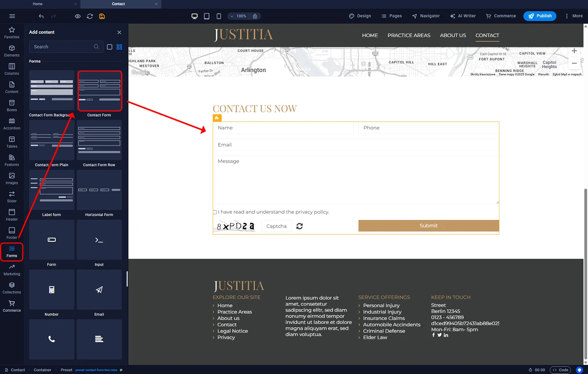588x374 pixels.
Task: Open the hamburger menu in top toolbar
Action: coord(12,16)
